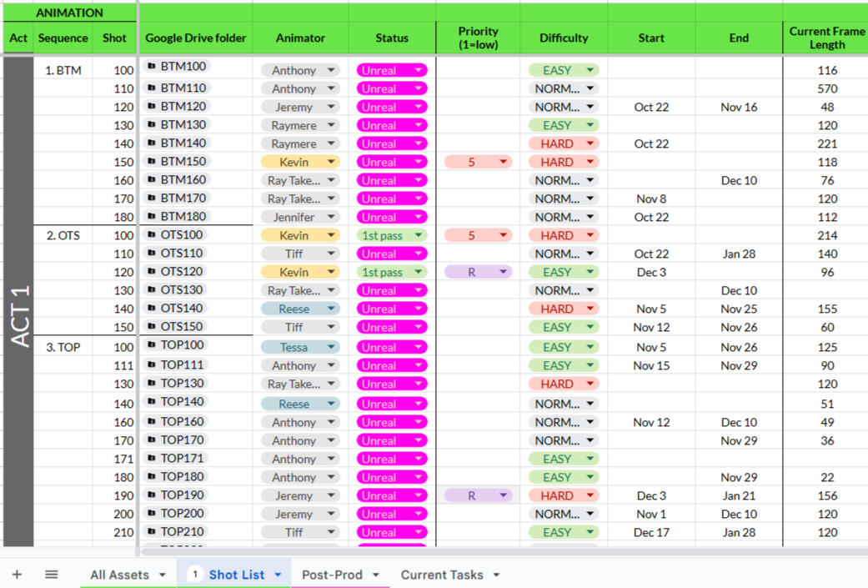Open the TOP210 Google Drive folder link
Viewport: 868px width, 588px height.
pyautogui.click(x=182, y=532)
